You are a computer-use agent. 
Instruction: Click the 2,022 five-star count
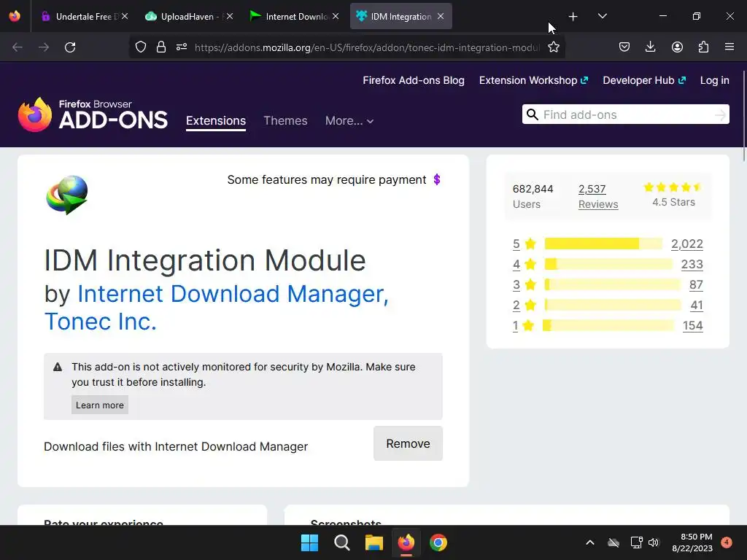(x=687, y=244)
